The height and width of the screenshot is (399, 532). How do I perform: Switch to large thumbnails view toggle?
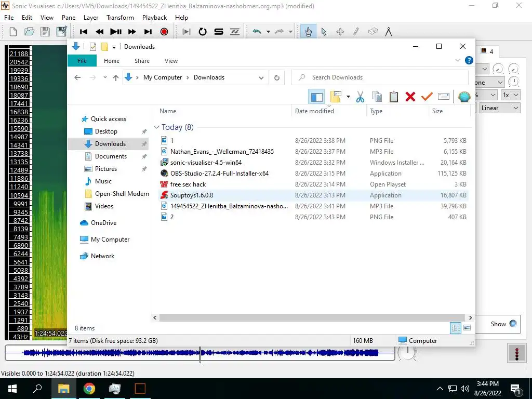tap(467, 328)
